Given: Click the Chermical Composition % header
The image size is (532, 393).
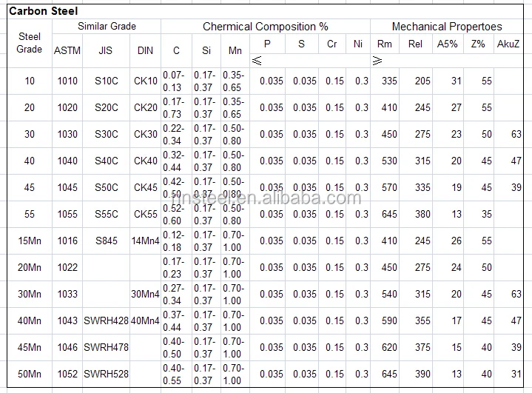Looking at the screenshot, I should (x=266, y=26).
